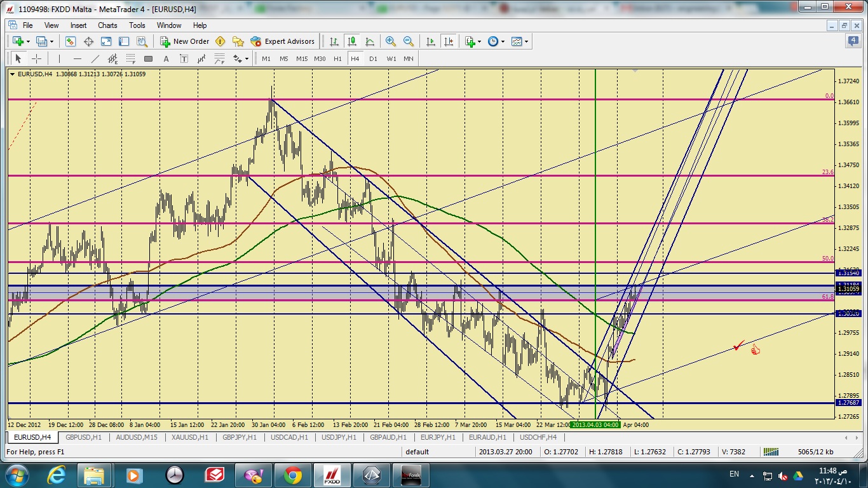This screenshot has height=488, width=868.
Task: Switch to EURJPY,H1 chart tab
Action: point(438,437)
